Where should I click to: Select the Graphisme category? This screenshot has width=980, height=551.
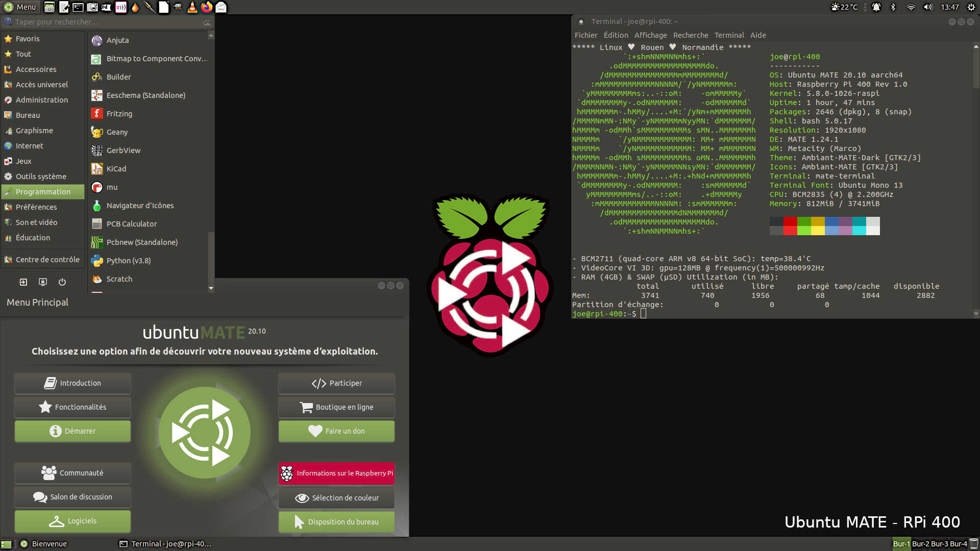(x=43, y=131)
